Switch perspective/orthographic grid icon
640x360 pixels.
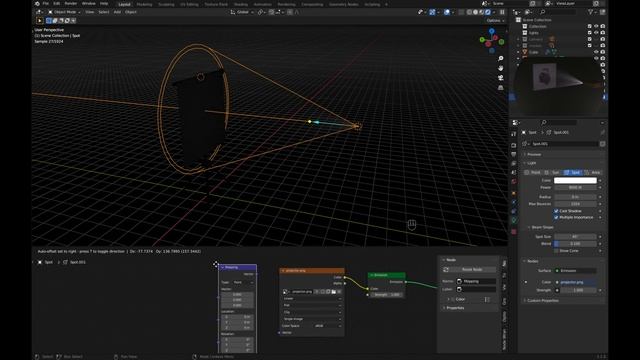pos(501,87)
